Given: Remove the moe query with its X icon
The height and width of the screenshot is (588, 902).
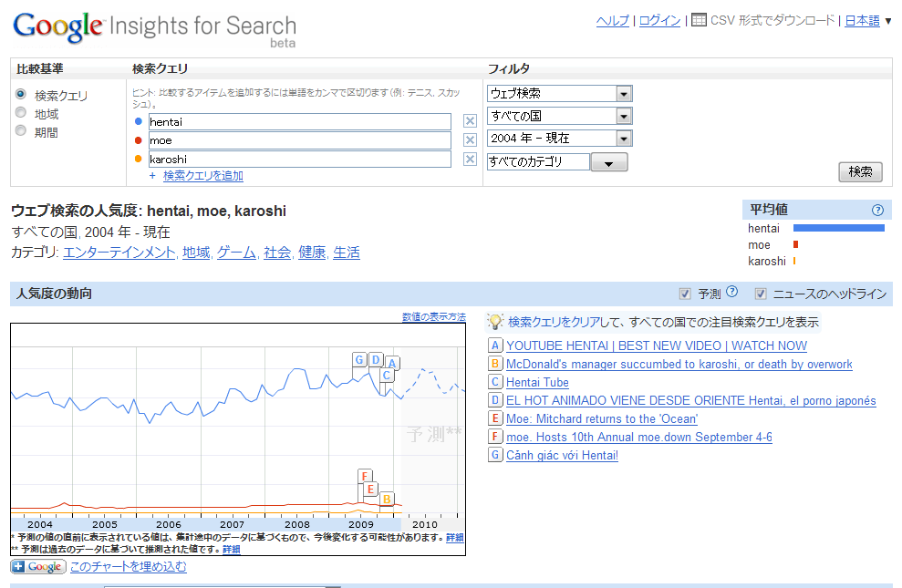Looking at the screenshot, I should point(470,139).
